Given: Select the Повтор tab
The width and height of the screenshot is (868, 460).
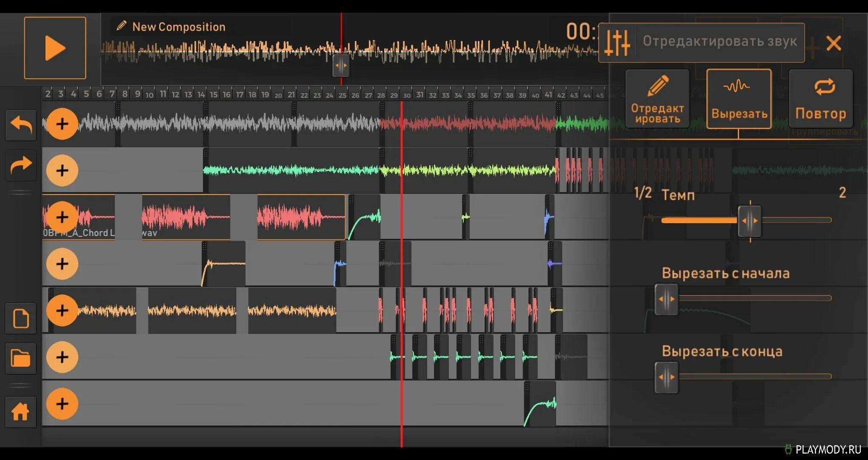Looking at the screenshot, I should [821, 99].
